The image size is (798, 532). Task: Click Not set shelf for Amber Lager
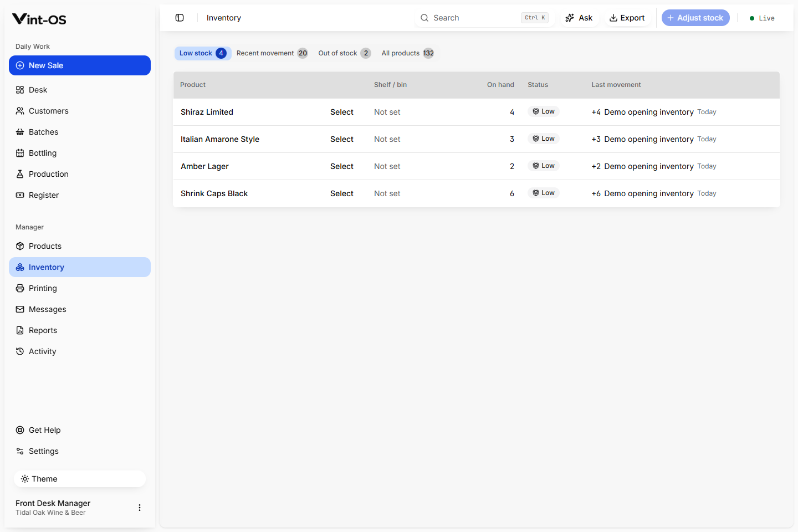[x=387, y=166]
